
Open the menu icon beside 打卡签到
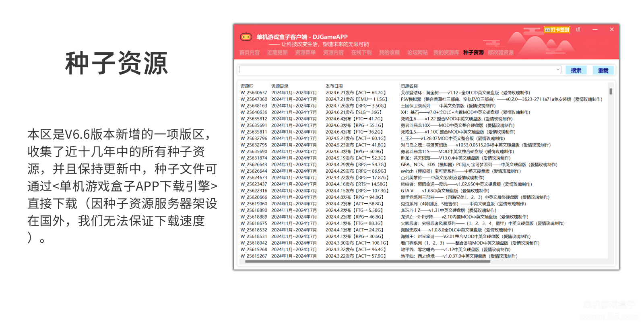(578, 29)
